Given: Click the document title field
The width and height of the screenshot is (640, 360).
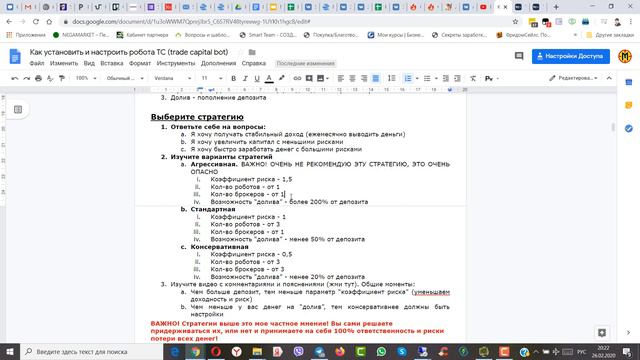Looking at the screenshot, I should click(x=129, y=52).
